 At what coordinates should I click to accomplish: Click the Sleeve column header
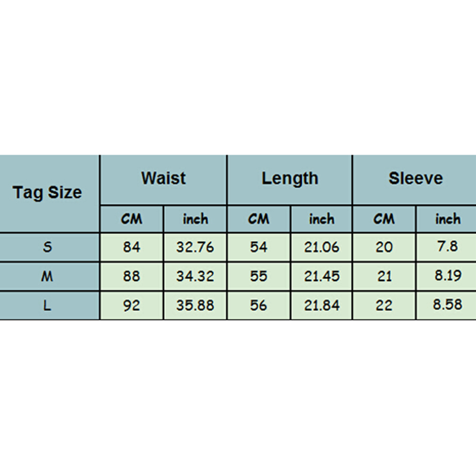pos(415,179)
